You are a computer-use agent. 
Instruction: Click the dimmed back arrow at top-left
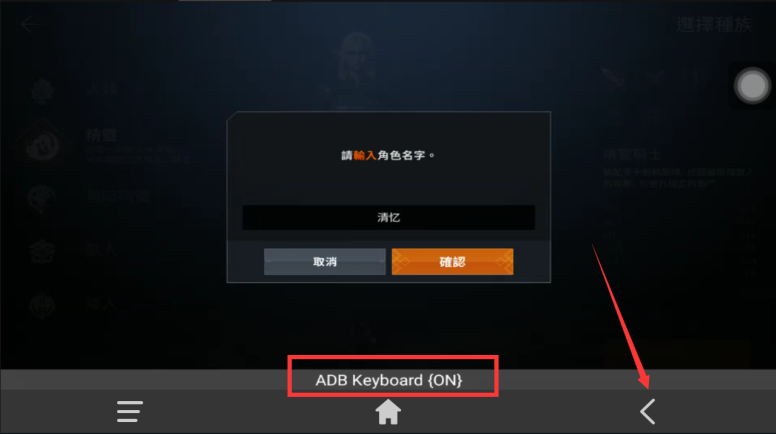30,24
